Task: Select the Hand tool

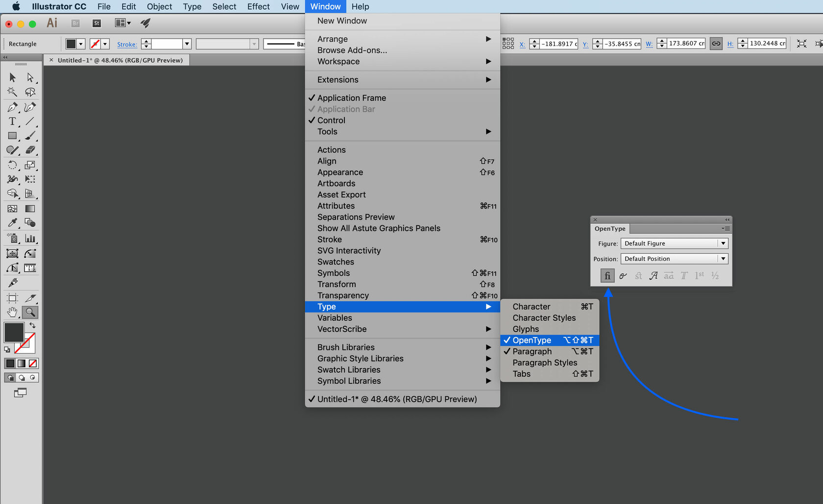Action: (13, 312)
